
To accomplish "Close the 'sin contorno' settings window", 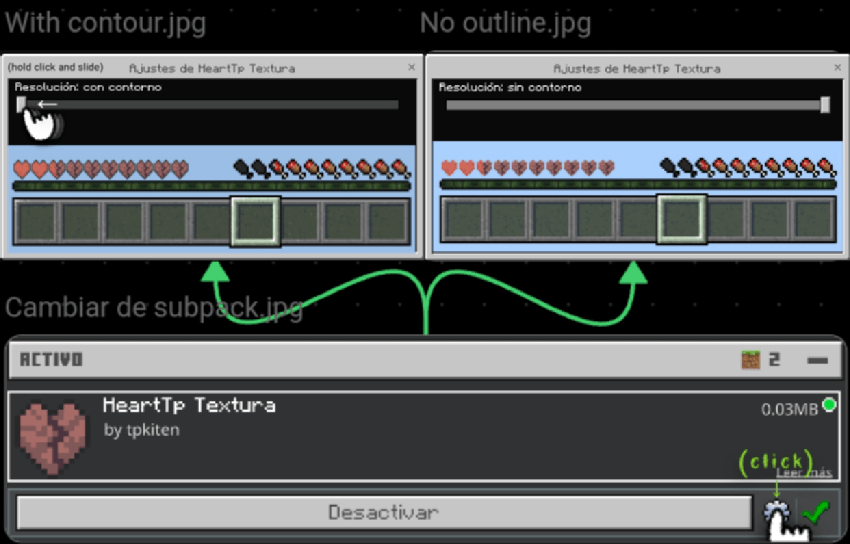I will (838, 68).
